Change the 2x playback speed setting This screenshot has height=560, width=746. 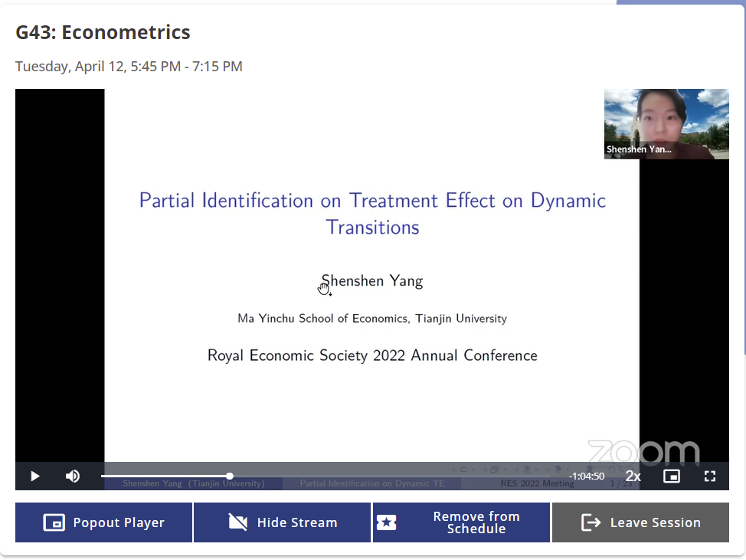pos(633,476)
